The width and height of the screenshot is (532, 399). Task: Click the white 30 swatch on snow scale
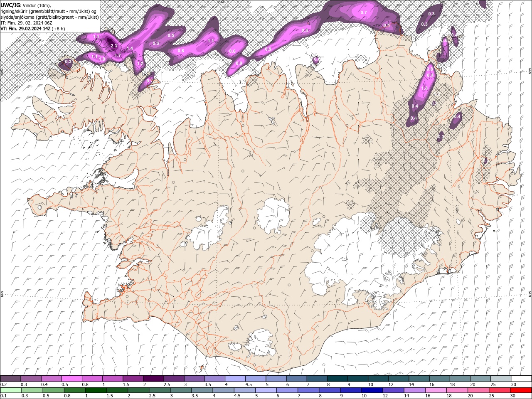coord(521,379)
